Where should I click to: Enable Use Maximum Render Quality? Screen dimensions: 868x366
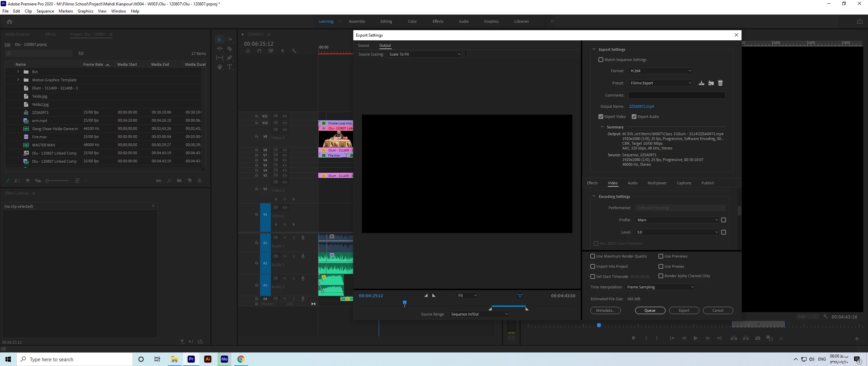point(593,256)
